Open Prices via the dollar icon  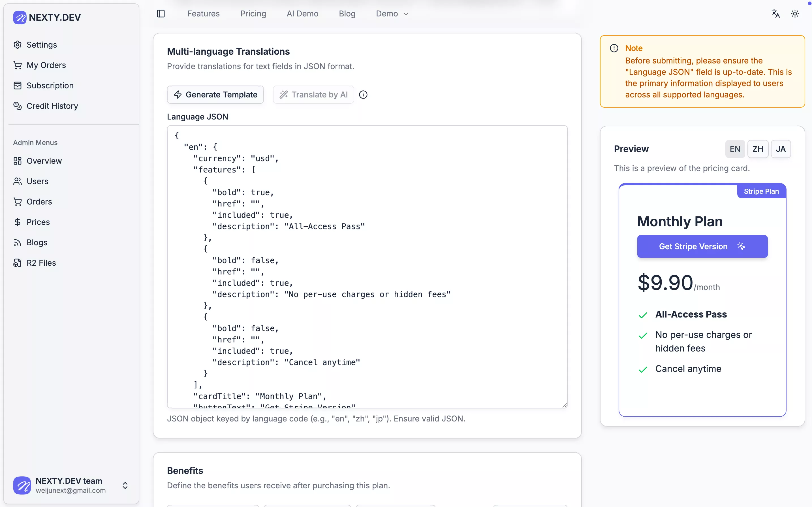coord(38,222)
